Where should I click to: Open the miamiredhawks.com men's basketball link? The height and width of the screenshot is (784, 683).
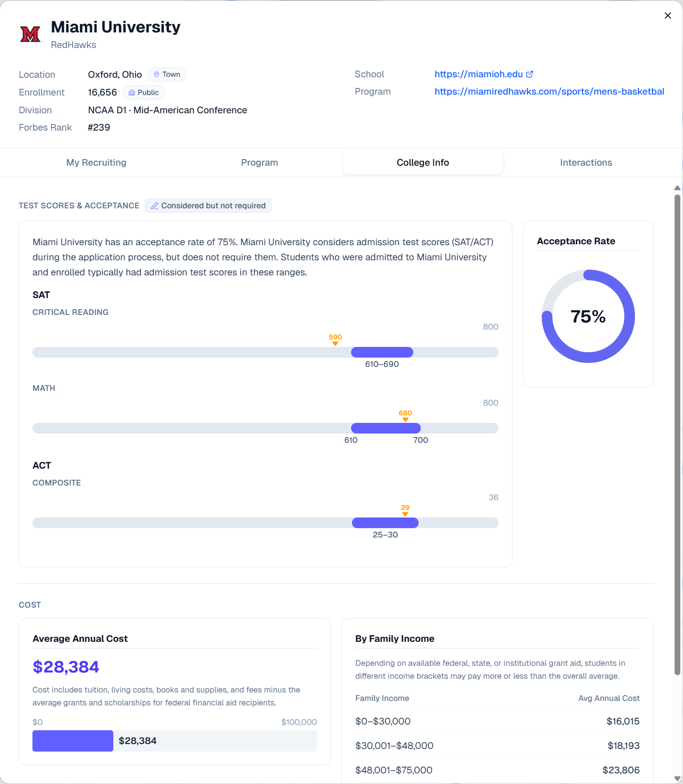click(x=549, y=92)
